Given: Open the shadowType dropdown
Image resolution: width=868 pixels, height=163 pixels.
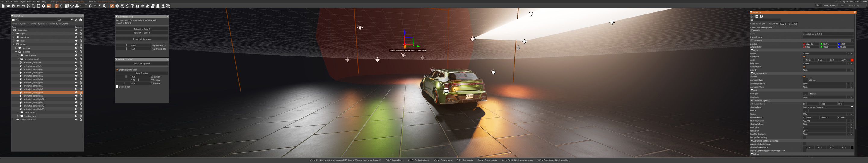Looking at the screenshot, I should click(x=828, y=107).
